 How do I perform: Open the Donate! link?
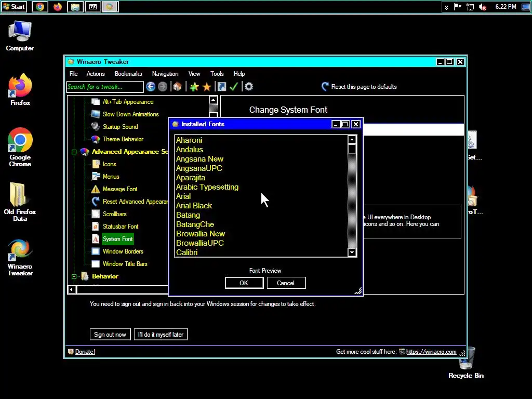click(x=85, y=352)
